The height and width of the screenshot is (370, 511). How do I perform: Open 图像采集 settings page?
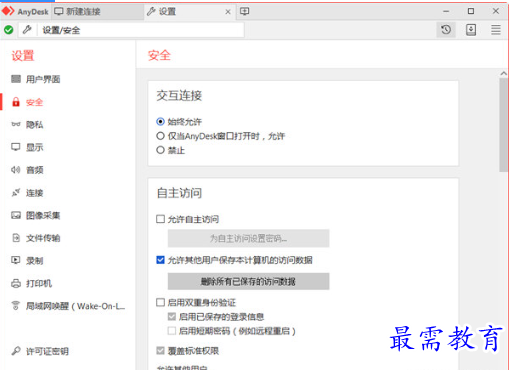43,215
